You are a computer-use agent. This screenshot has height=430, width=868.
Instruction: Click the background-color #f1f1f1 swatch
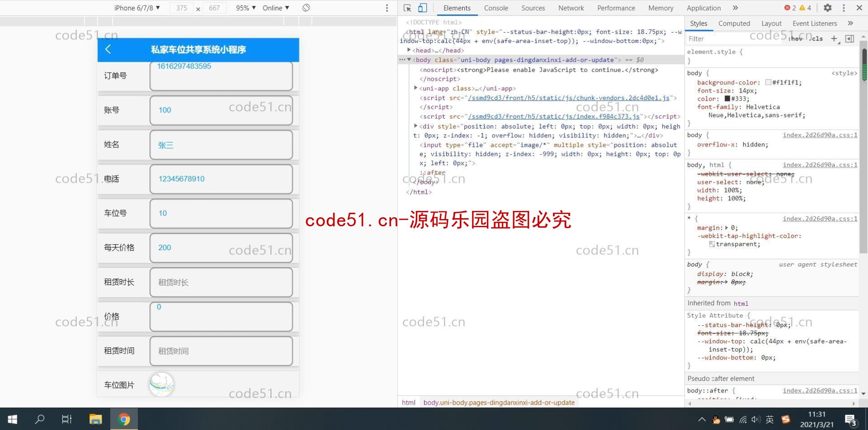click(768, 82)
